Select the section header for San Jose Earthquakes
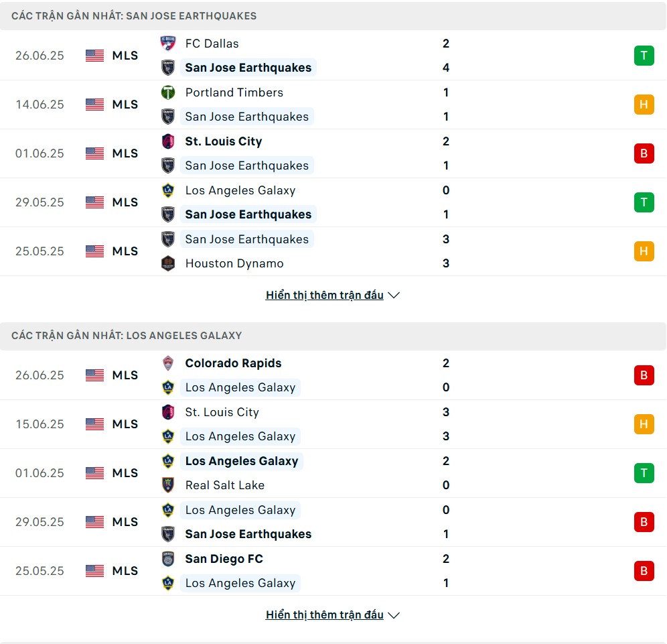Image resolution: width=667 pixels, height=644 pixels. (333, 16)
